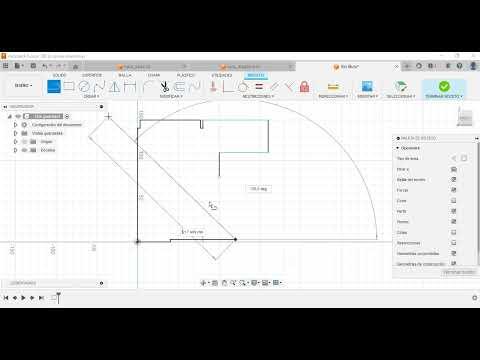Image resolution: width=480 pixels, height=360 pixels.
Task: Switch to the PLÁSTICO tab
Action: (186, 75)
